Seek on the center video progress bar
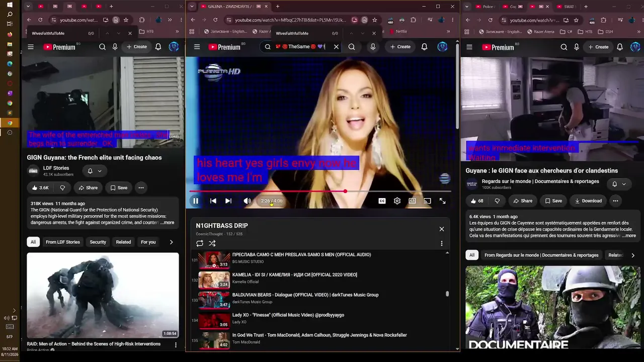The height and width of the screenshot is (362, 644). [x=320, y=192]
